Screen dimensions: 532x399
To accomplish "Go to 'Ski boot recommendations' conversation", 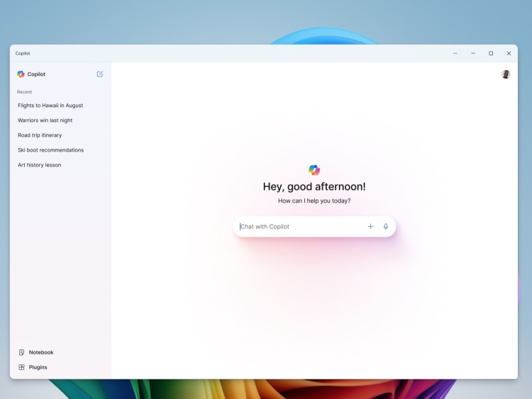I will point(51,150).
